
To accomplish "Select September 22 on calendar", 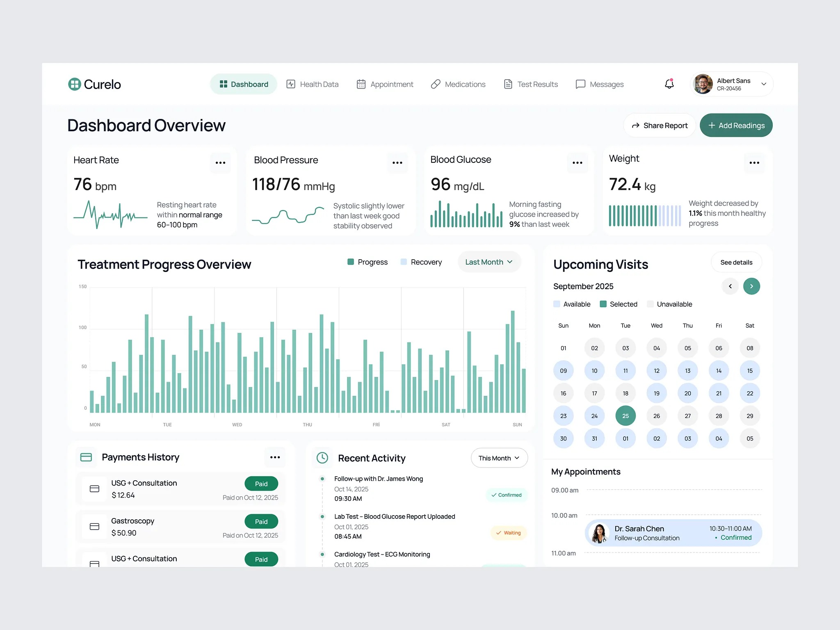I will (x=750, y=393).
